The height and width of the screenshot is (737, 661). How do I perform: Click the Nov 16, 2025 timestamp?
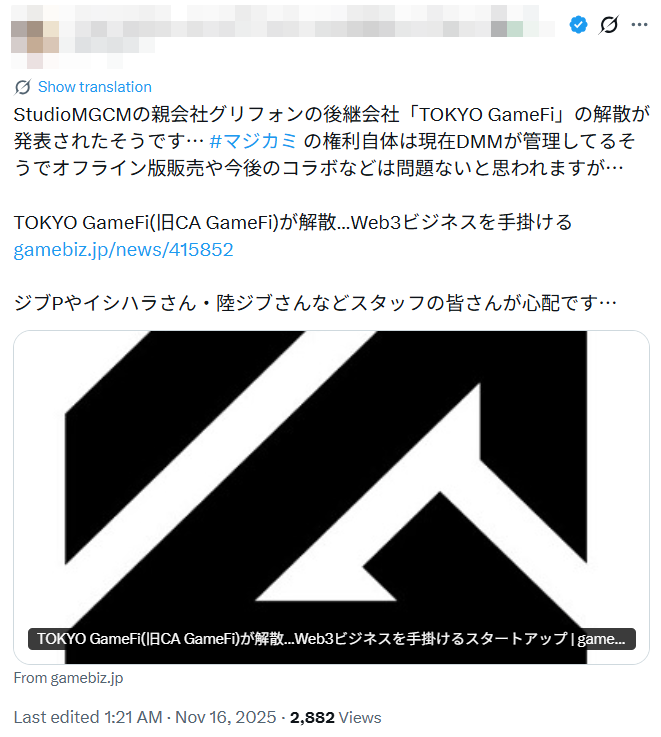pos(225,717)
